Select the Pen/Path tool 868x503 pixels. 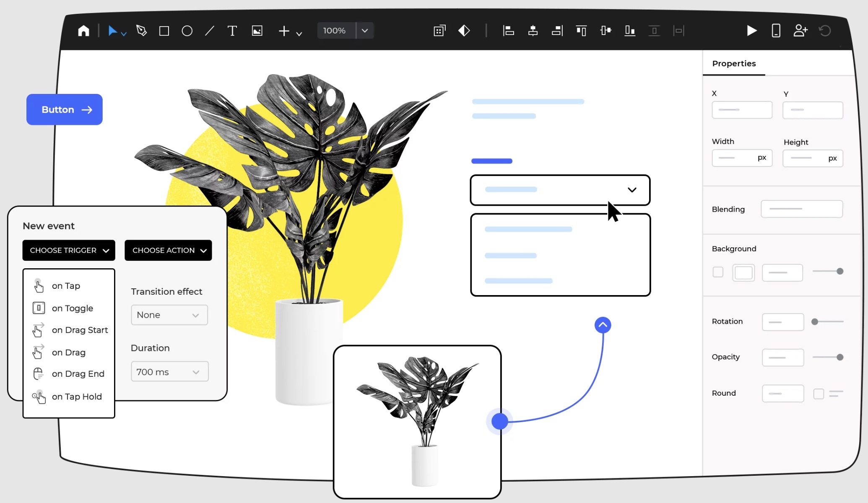141,31
